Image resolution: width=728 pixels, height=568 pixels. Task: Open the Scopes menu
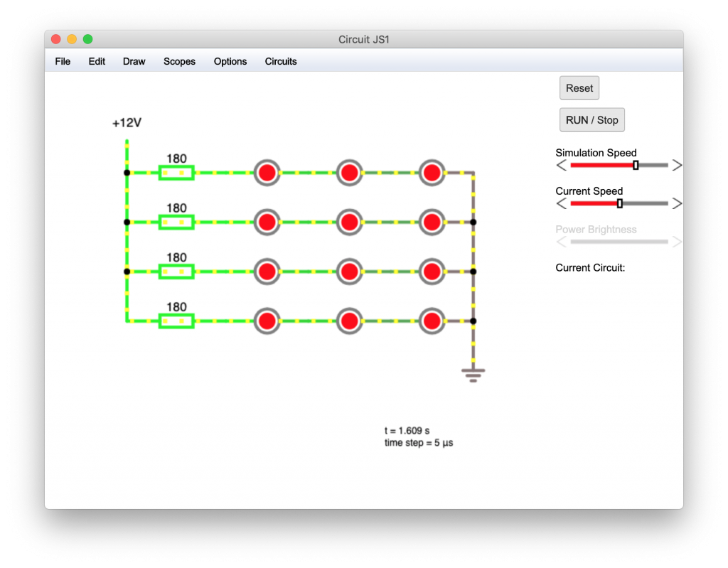(x=179, y=61)
